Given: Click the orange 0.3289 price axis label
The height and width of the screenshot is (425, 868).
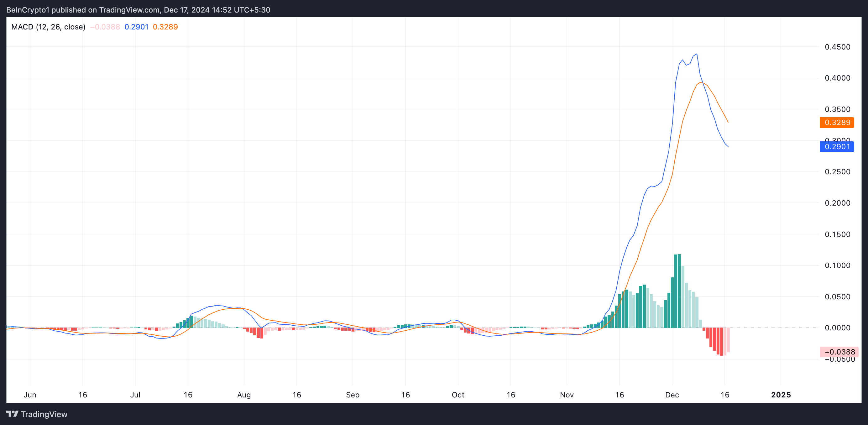Looking at the screenshot, I should tap(837, 122).
